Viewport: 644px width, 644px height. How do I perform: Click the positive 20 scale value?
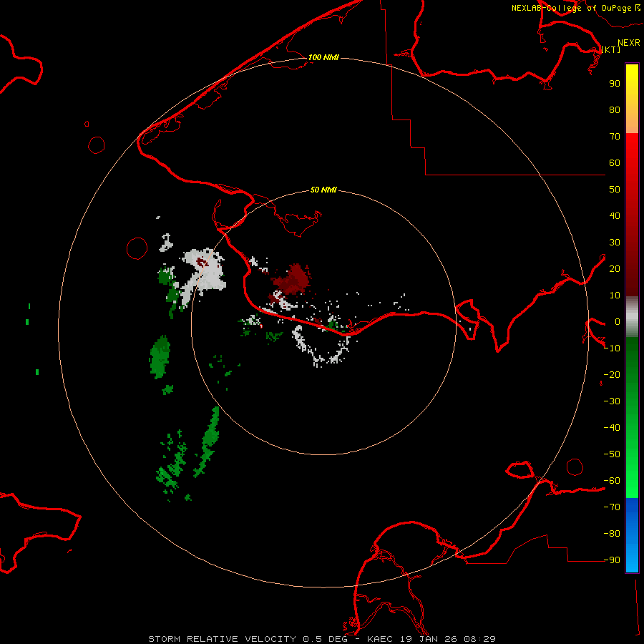tap(615, 268)
